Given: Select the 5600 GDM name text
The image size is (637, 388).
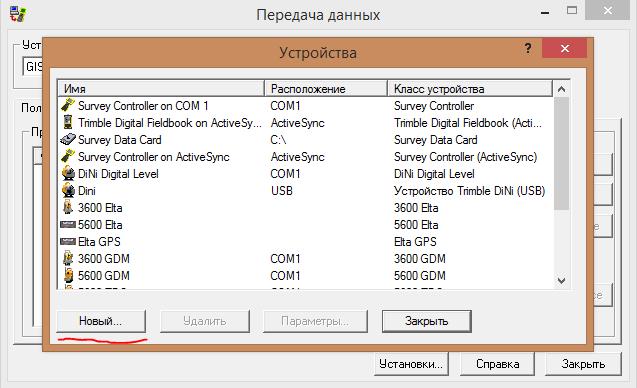Looking at the screenshot, I should coord(104,276).
